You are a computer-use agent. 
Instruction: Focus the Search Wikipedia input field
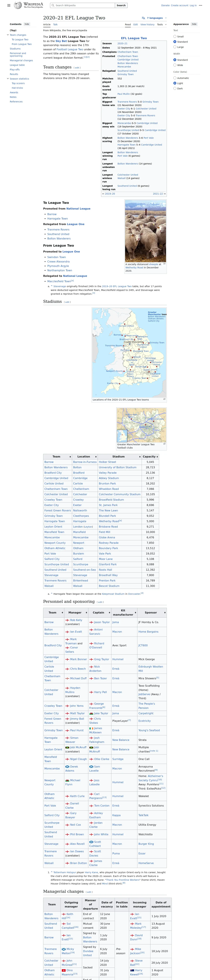click(x=82, y=5)
